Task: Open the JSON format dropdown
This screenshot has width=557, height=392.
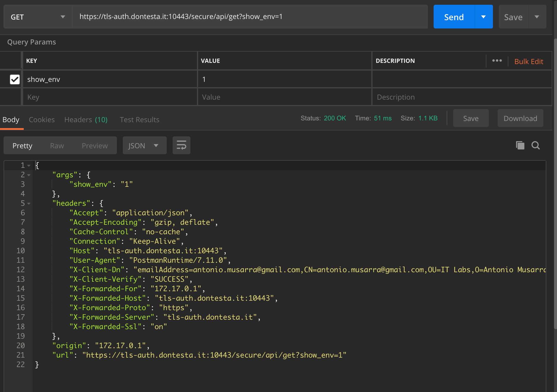Action: coord(144,146)
